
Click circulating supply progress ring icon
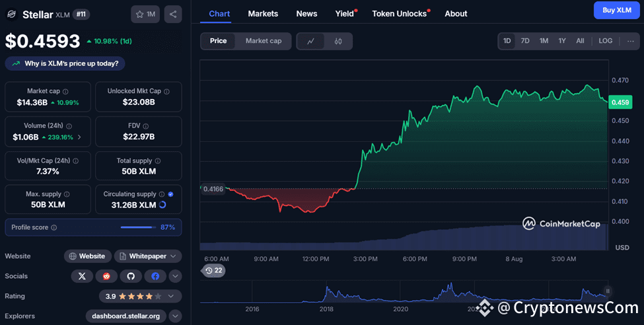pos(162,205)
